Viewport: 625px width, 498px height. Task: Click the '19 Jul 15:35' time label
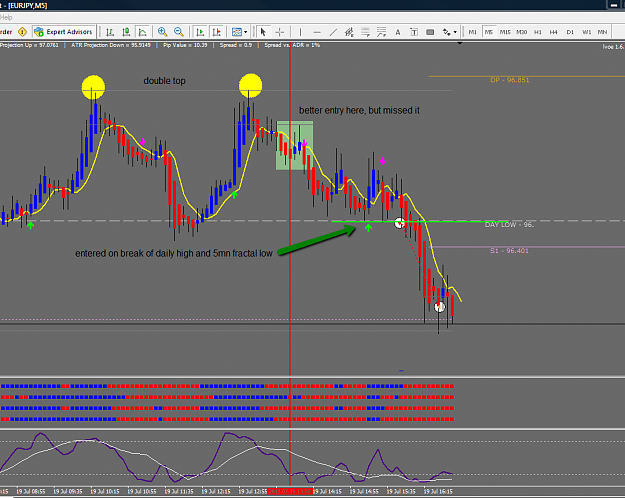pos(401,492)
